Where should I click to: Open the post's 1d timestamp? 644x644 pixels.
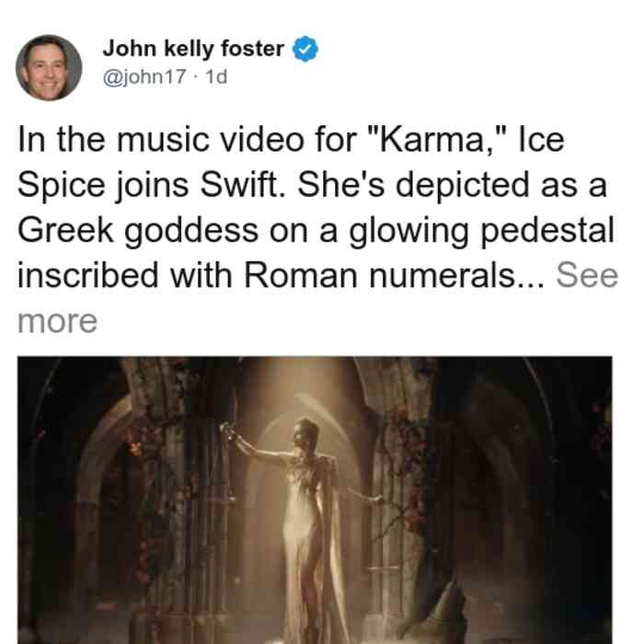(216, 76)
